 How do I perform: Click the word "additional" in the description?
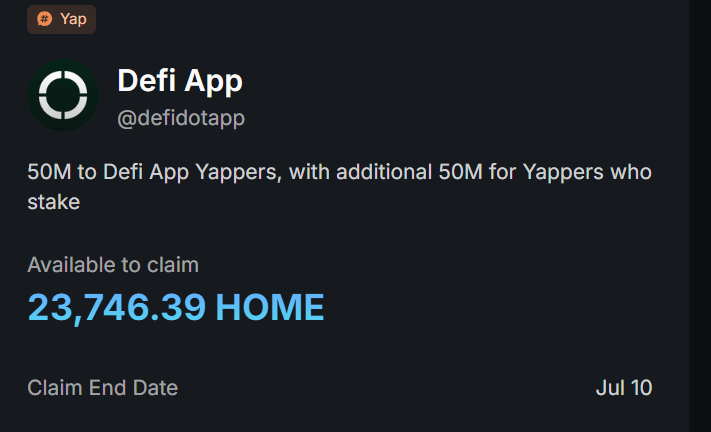[384, 172]
